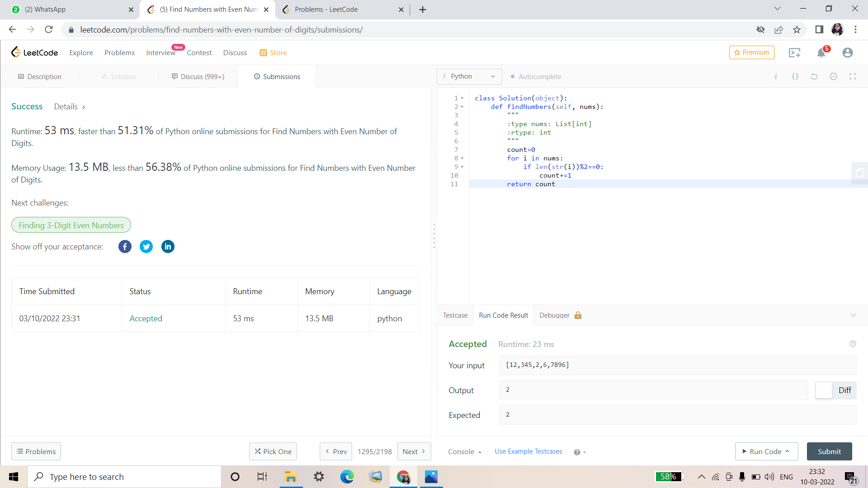Toggle the Autocomplete option

(536, 76)
